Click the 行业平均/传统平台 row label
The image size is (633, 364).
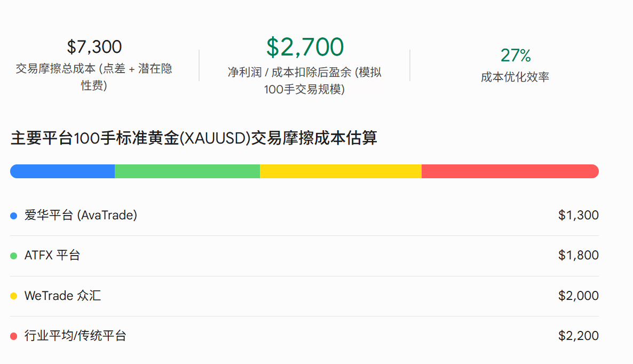pos(75,335)
